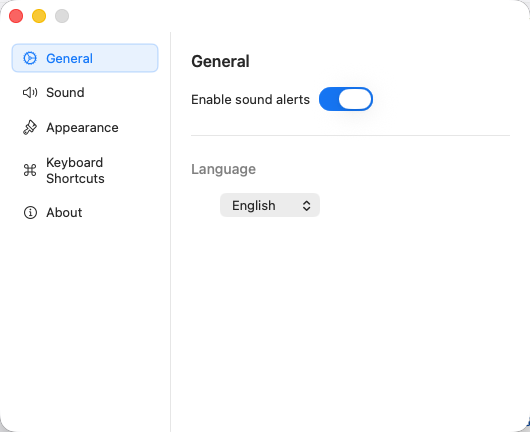
Task: Click the General gear icon in sidebar
Action: [x=30, y=58]
